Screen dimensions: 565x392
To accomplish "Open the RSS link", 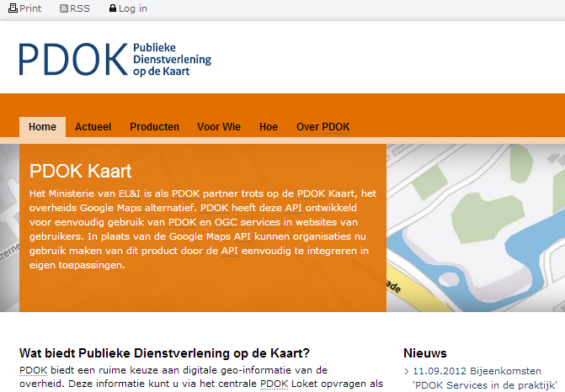I will 80,8.
